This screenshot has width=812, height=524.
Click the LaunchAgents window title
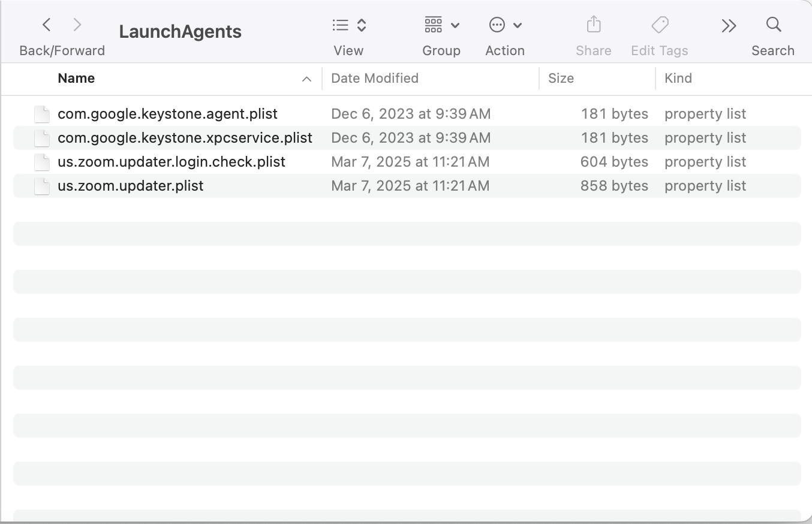pyautogui.click(x=180, y=32)
